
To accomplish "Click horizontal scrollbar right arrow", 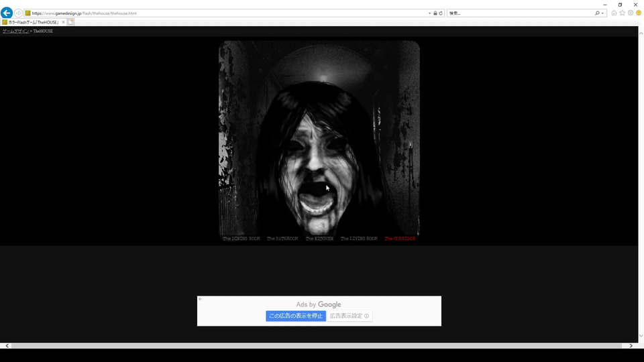I will coord(631,346).
